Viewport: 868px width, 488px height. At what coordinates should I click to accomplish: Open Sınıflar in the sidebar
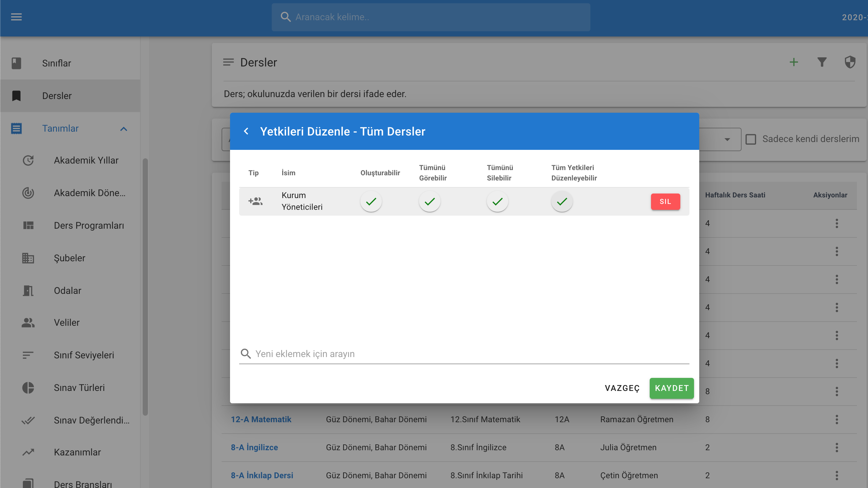[70, 63]
